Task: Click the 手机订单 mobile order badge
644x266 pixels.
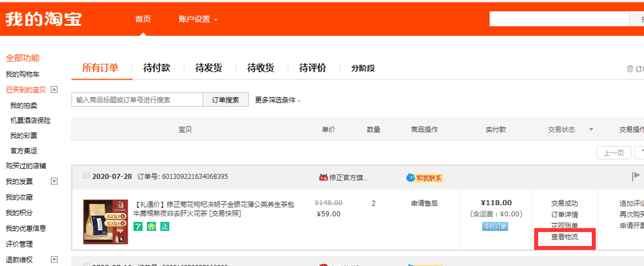Action: pyautogui.click(x=495, y=226)
